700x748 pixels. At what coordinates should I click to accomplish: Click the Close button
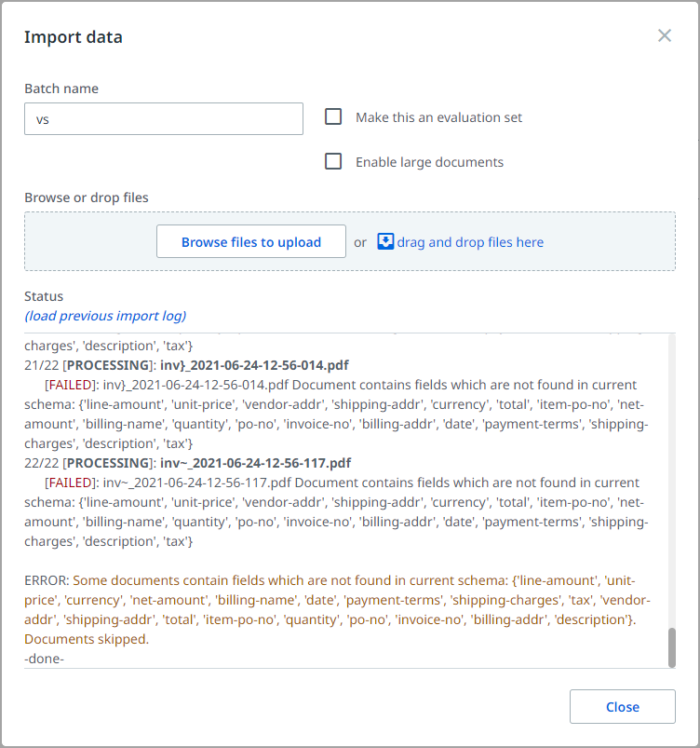tap(622, 706)
